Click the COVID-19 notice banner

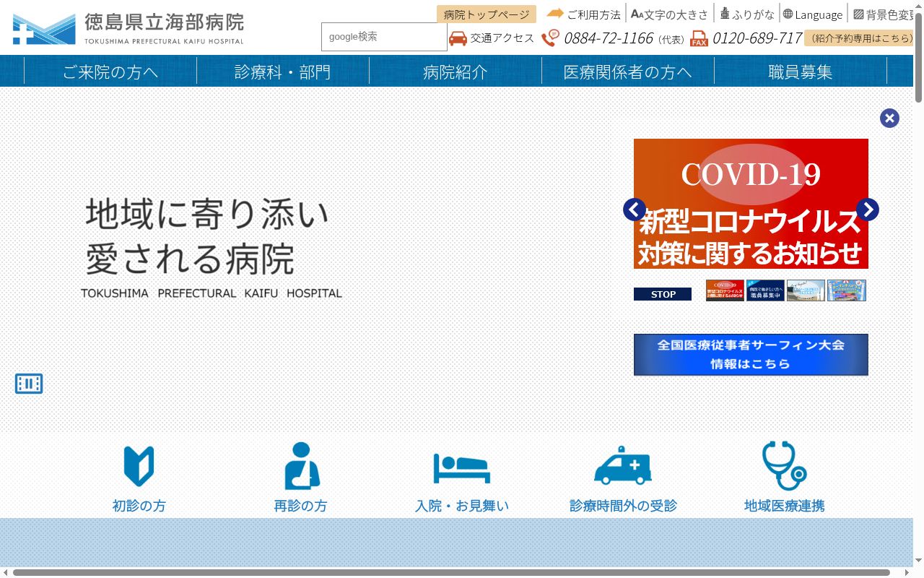(x=751, y=204)
